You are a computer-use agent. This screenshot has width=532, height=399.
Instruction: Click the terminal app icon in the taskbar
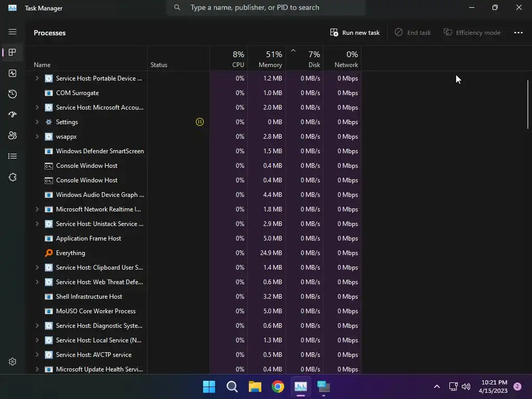point(324,387)
